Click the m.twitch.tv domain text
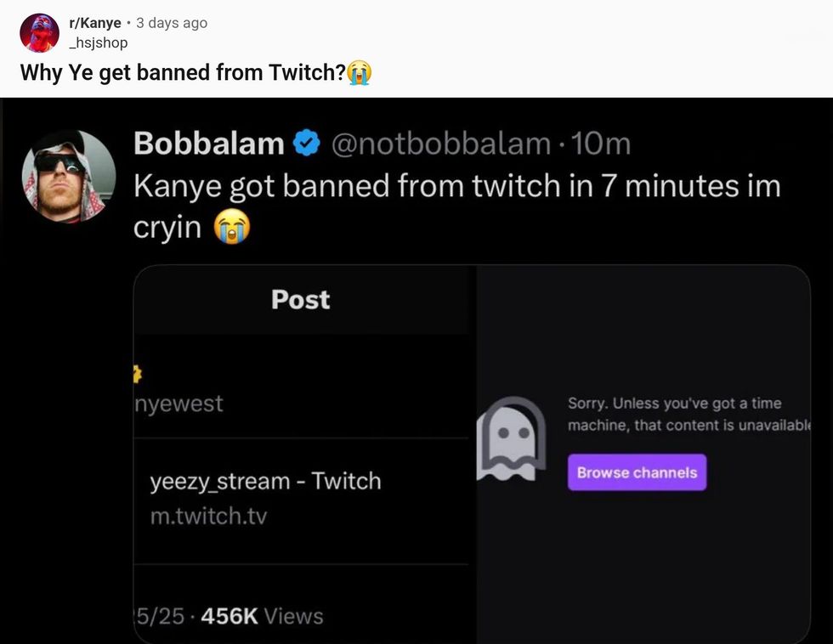Screen dimensions: 833x644 coord(208,516)
